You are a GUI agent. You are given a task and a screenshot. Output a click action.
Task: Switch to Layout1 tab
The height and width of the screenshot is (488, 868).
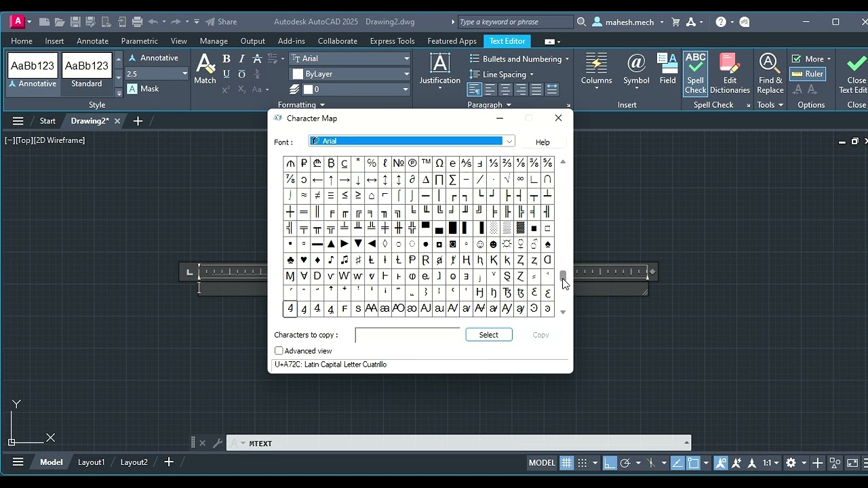91,462
